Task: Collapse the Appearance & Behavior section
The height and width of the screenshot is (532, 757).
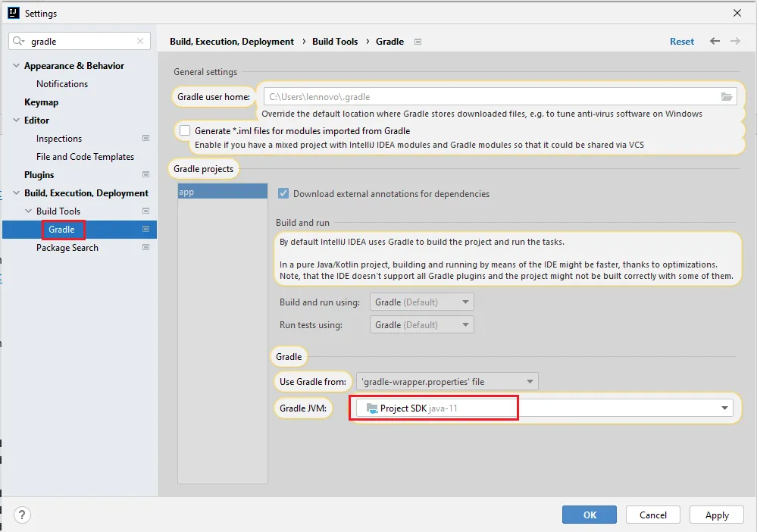Action: pos(16,65)
